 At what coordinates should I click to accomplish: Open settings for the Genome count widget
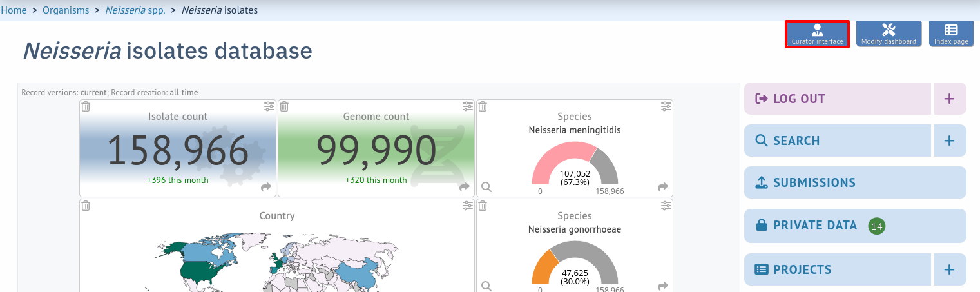(x=468, y=106)
